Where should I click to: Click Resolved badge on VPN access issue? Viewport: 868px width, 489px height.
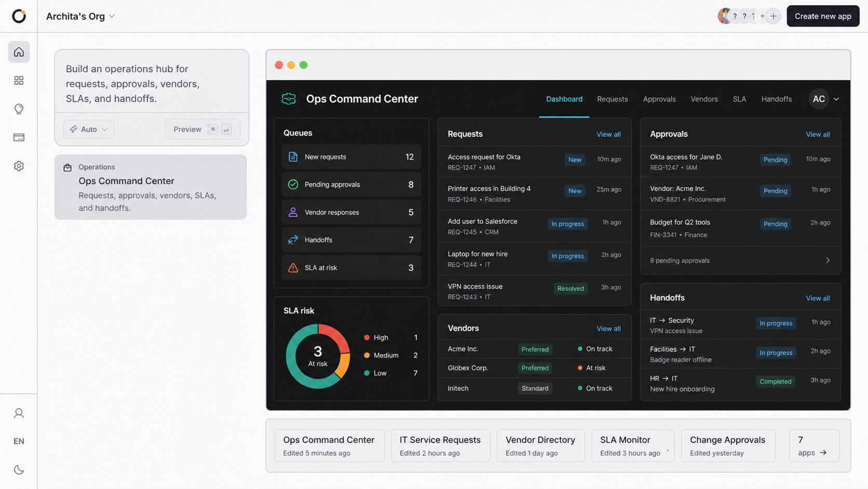[x=571, y=288]
